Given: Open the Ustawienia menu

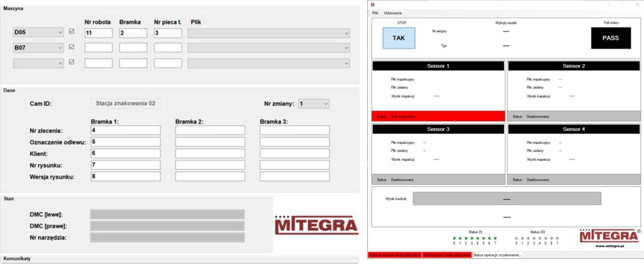Looking at the screenshot, I should tap(392, 13).
